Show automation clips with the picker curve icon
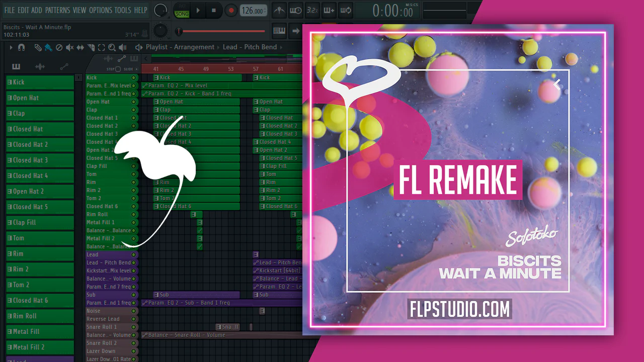Image resolution: width=644 pixels, height=362 pixels. coord(64,66)
